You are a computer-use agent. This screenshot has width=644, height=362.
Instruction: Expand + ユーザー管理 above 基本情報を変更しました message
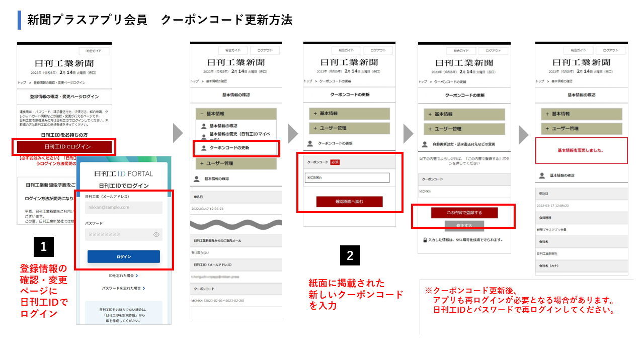point(582,129)
